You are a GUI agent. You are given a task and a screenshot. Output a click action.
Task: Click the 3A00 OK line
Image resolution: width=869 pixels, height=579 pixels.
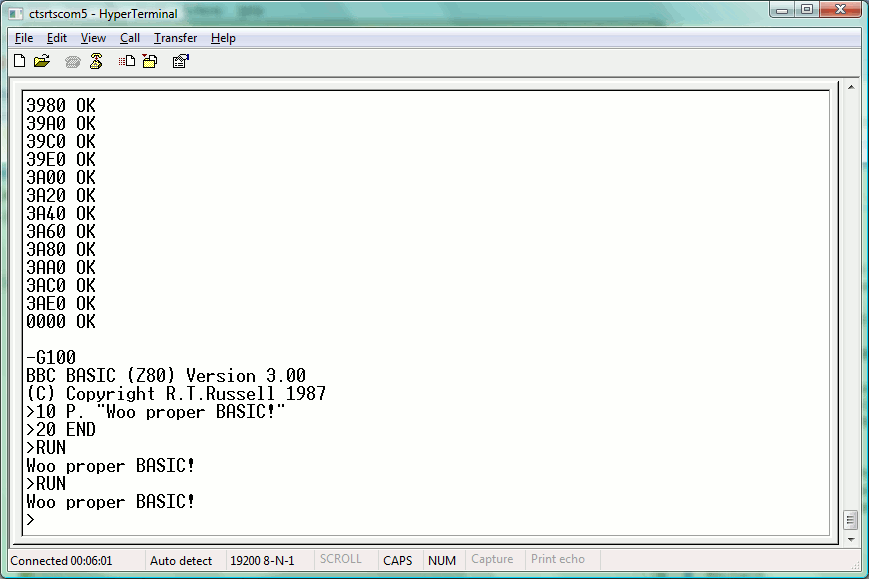coord(61,177)
